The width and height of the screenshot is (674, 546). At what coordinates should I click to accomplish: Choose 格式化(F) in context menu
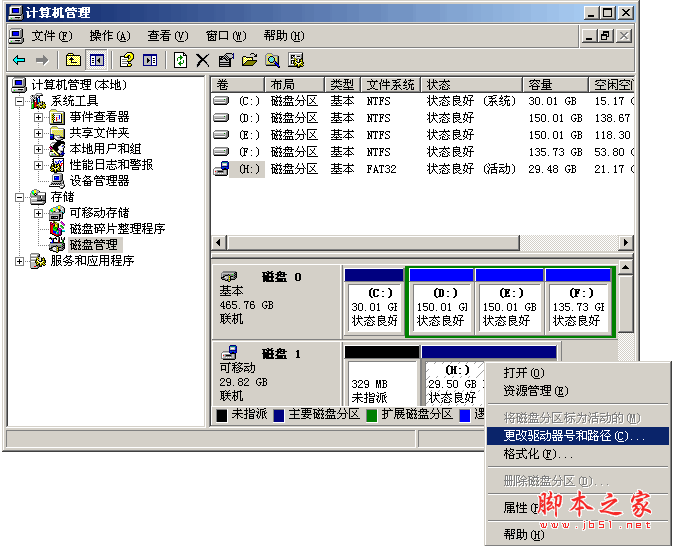[x=578, y=454]
